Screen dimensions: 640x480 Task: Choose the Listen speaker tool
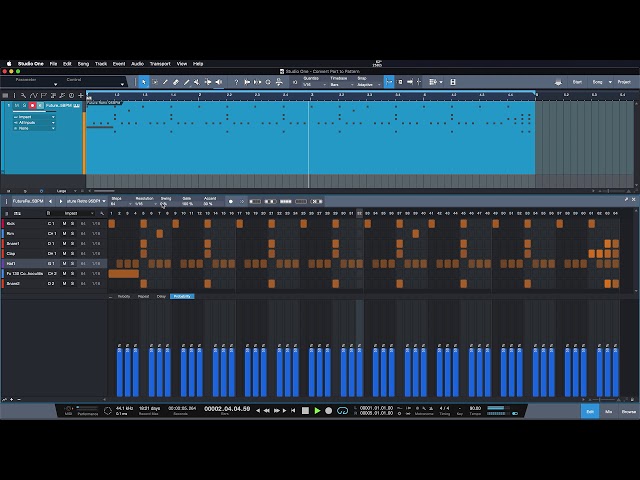pos(219,82)
